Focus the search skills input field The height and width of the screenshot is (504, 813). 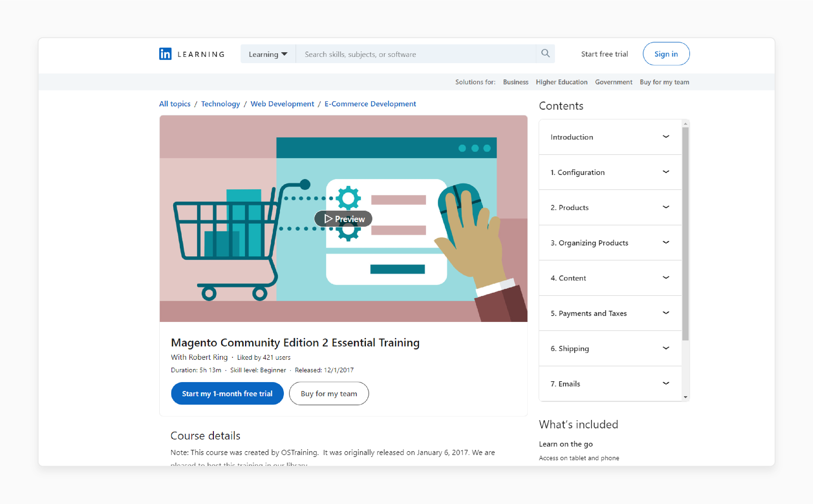[416, 54]
